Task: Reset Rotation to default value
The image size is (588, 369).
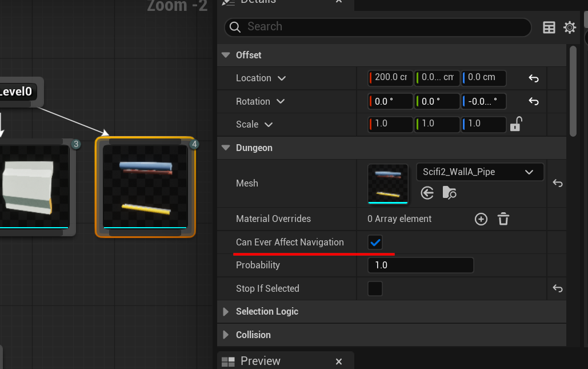Action: pos(533,101)
